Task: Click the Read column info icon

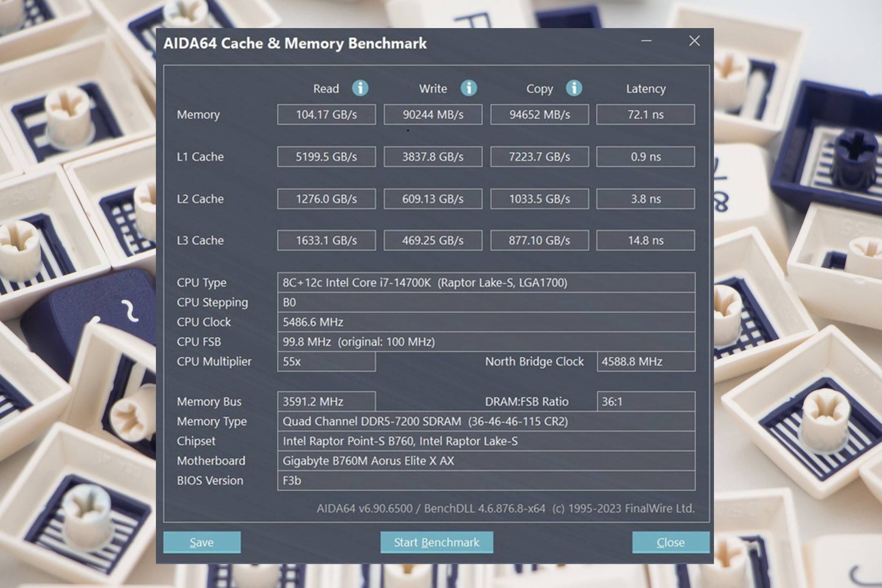Action: point(360,88)
